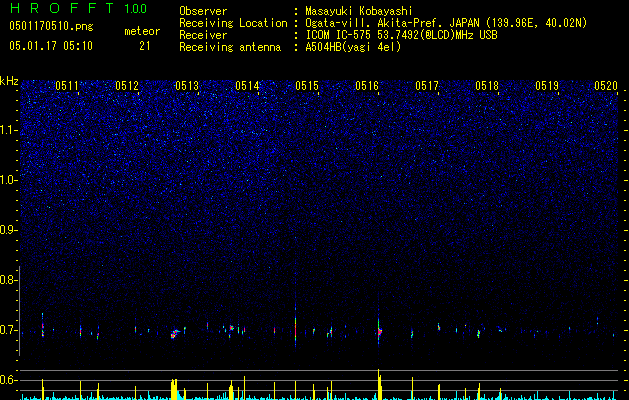Click the bright meteor echo at 0516

pos(379,331)
